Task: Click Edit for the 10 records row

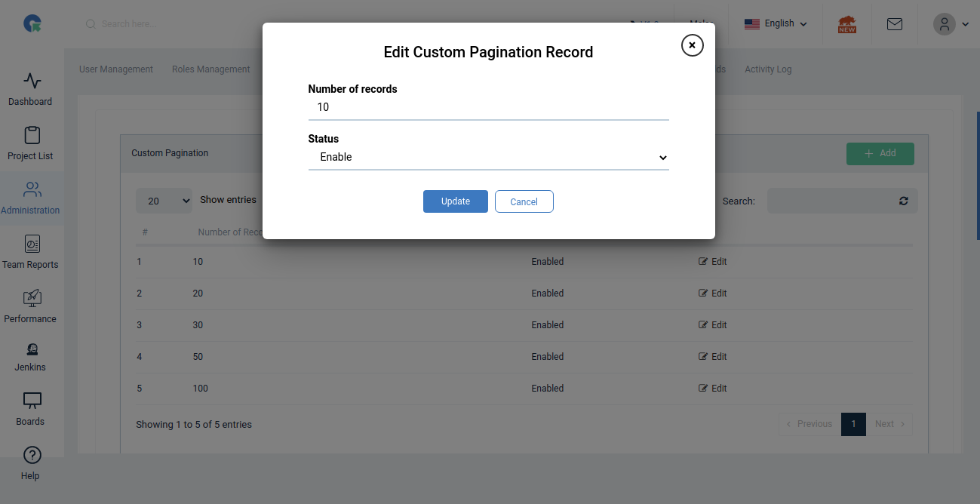Action: [713, 262]
